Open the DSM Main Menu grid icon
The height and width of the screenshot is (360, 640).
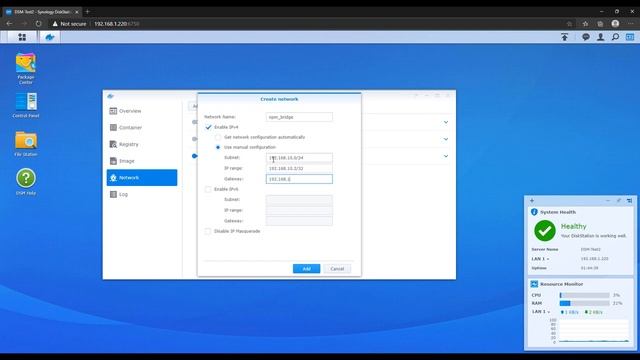click(x=22, y=37)
